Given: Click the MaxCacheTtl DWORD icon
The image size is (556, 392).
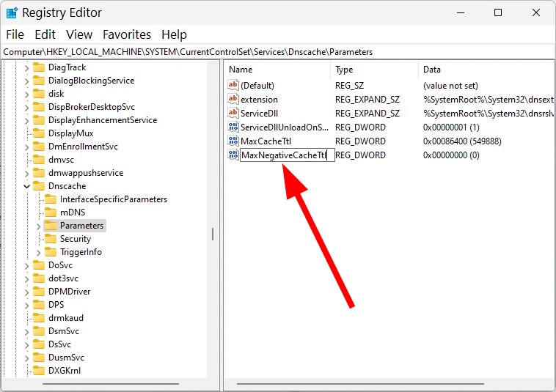Looking at the screenshot, I should pos(233,141).
